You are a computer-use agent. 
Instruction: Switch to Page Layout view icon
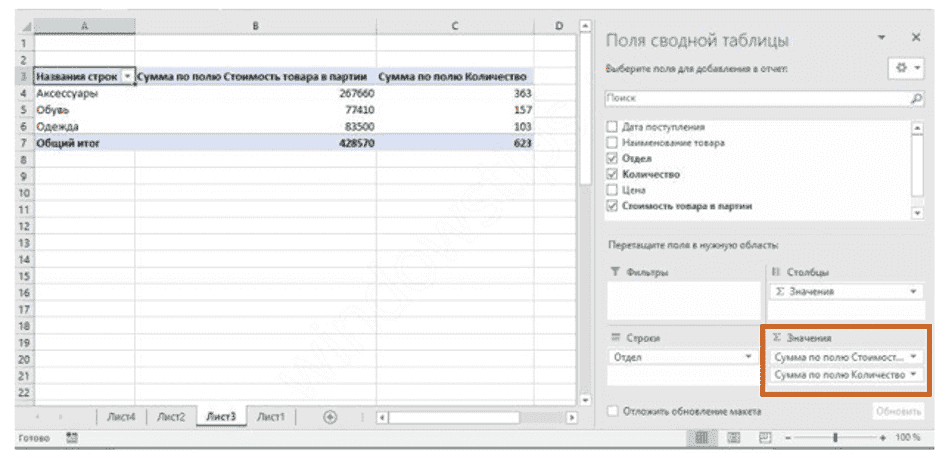click(x=732, y=438)
